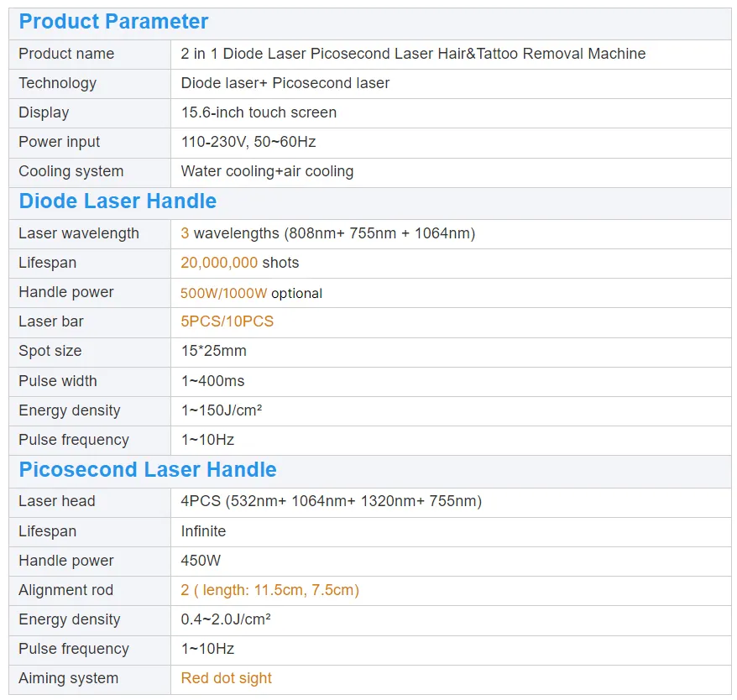Click the Diode Laser Handle section heading

118,201
